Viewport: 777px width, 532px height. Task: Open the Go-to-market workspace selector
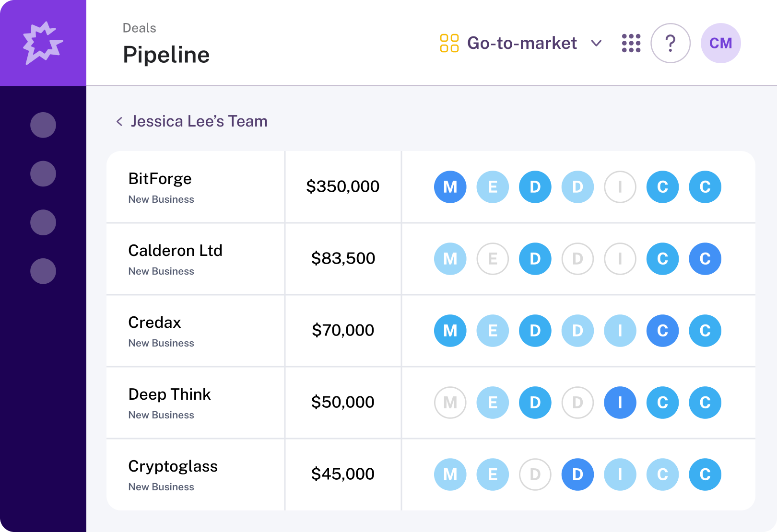pyautogui.click(x=522, y=43)
